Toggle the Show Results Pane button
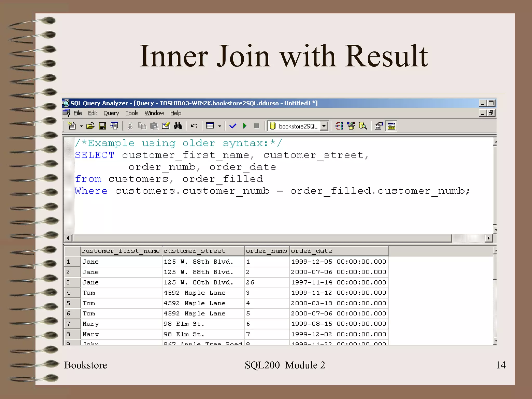532x399 pixels. [x=391, y=126]
